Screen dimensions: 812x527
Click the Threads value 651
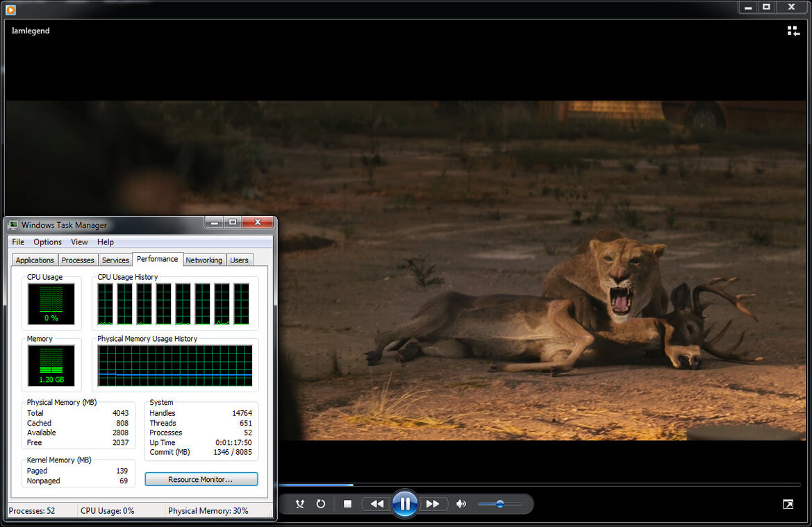(245, 423)
